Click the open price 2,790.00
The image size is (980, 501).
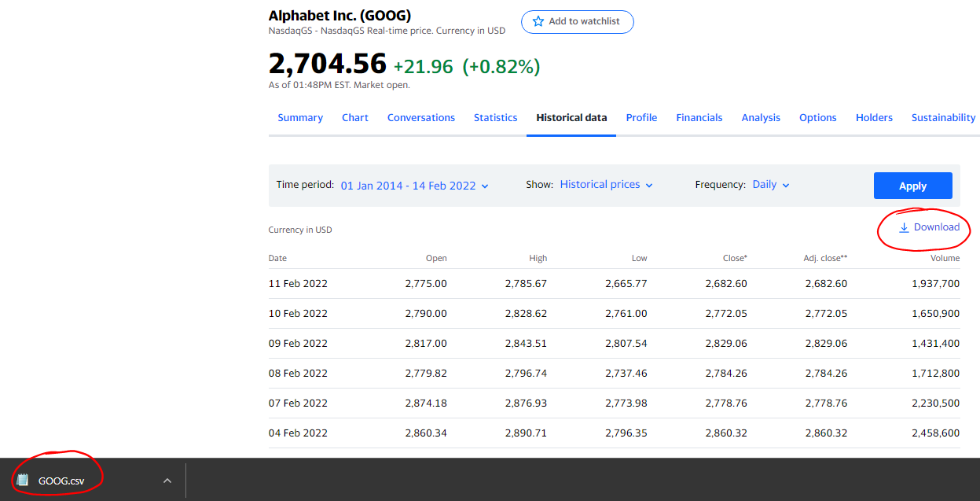click(426, 314)
